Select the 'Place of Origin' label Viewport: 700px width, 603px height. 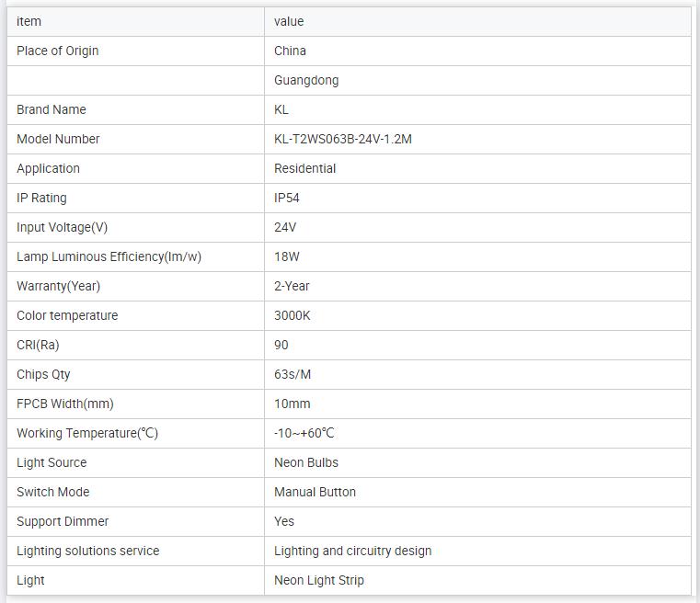tap(58, 51)
